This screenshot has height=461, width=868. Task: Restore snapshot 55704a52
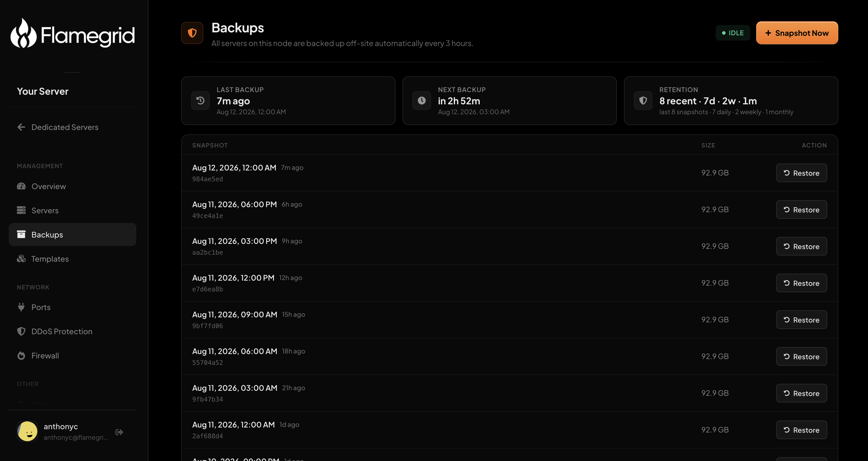tap(801, 357)
